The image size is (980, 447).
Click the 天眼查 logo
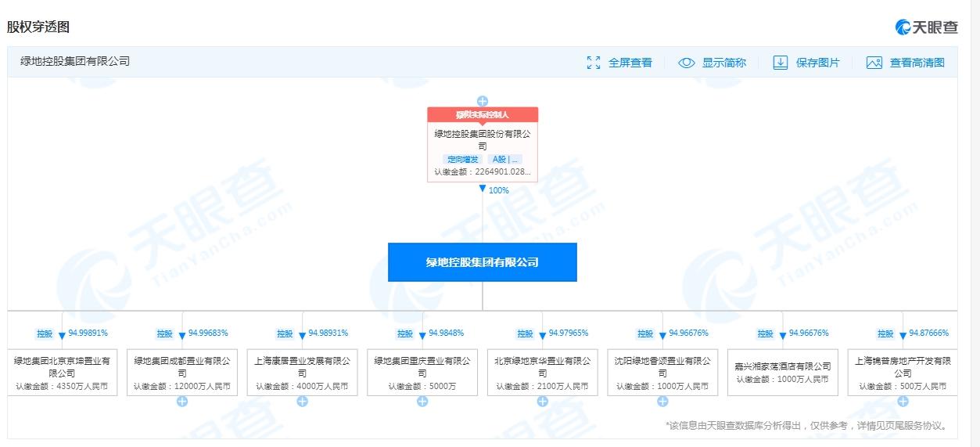pyautogui.click(x=926, y=27)
